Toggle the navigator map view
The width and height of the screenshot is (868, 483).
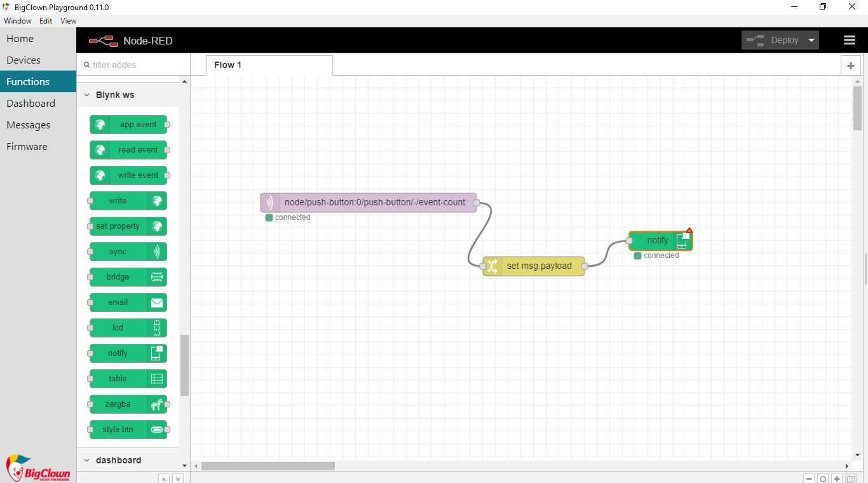[x=851, y=479]
